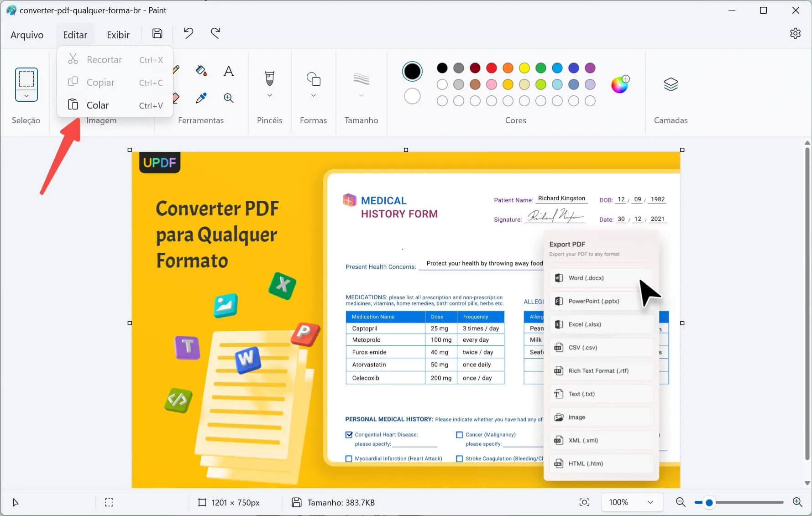
Task: Click the zoom-out magnifier in status bar
Action: 680,502
